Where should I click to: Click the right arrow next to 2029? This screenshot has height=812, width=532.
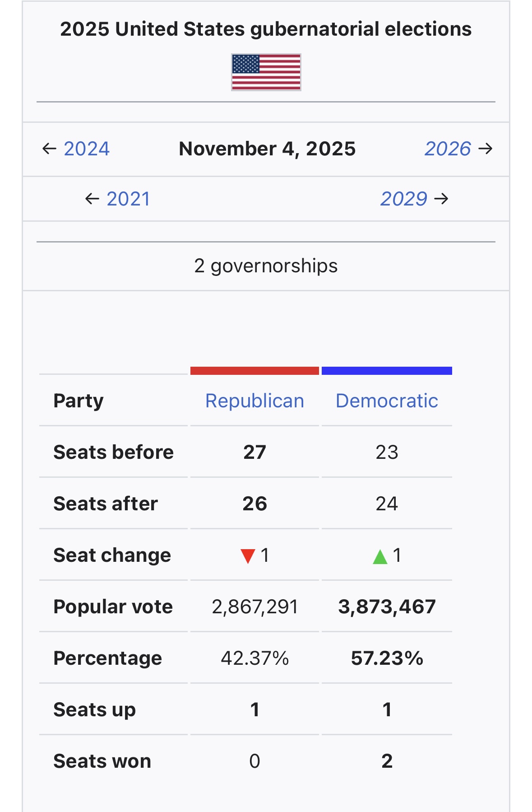point(441,199)
